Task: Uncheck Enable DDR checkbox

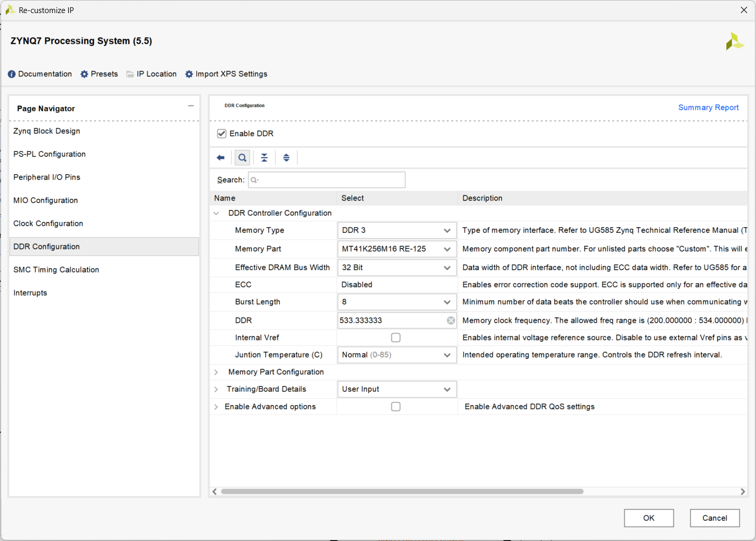Action: coord(222,134)
